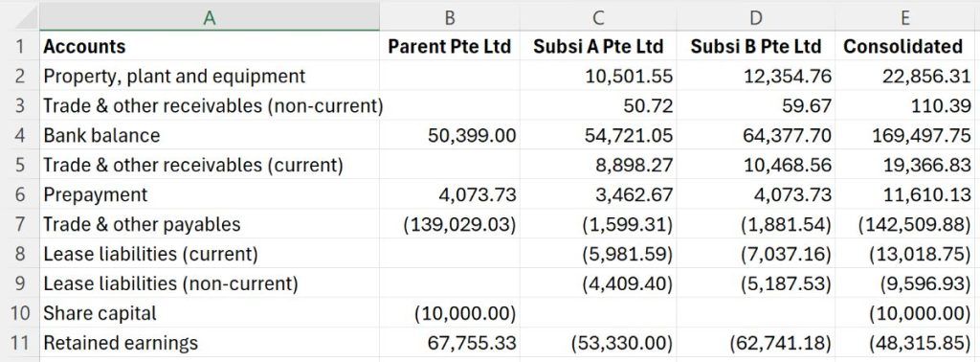Select 'Trade & other receivables (current)' cell
The width and height of the screenshot is (980, 362).
coord(210,165)
